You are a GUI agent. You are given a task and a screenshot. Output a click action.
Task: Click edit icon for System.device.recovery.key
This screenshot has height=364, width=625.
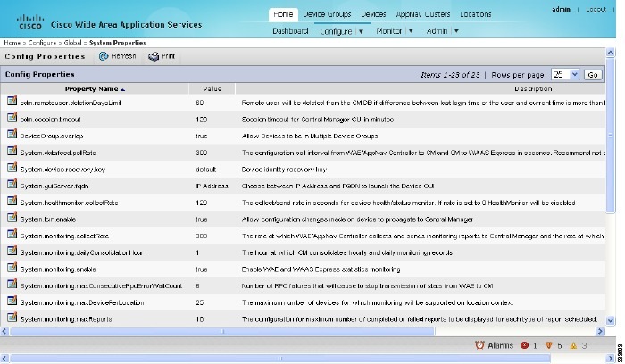tap(12, 168)
